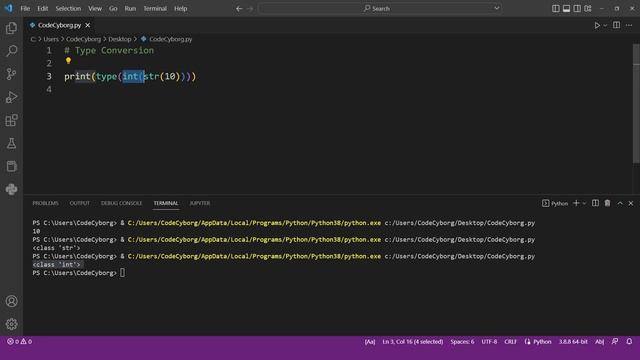Click the CodeCyborg folder breadcrumb
Image resolution: width=640 pixels, height=360 pixels.
[83, 39]
